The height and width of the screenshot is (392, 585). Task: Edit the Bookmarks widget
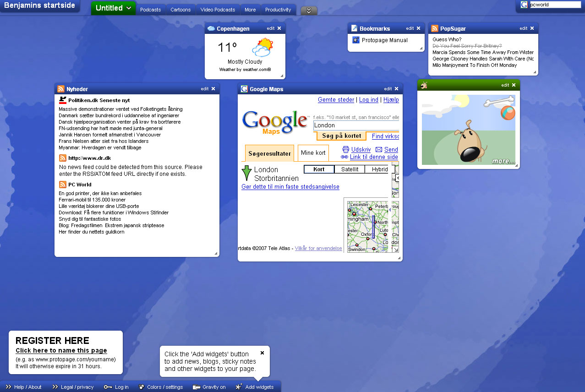(410, 28)
